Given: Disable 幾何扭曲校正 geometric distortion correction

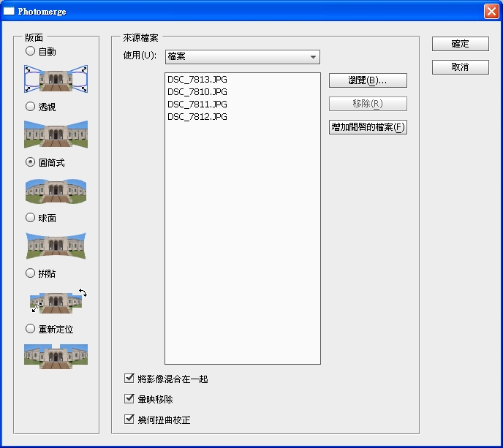Looking at the screenshot, I should [x=129, y=419].
